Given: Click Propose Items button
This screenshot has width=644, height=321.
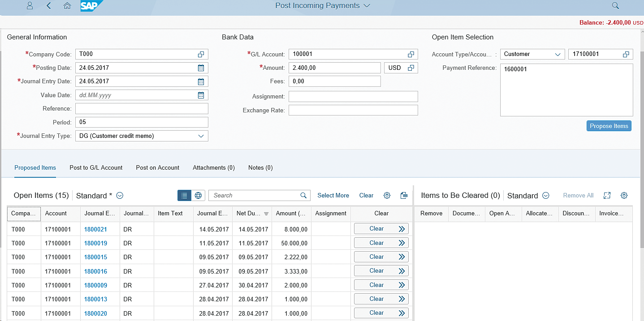Looking at the screenshot, I should point(609,126).
